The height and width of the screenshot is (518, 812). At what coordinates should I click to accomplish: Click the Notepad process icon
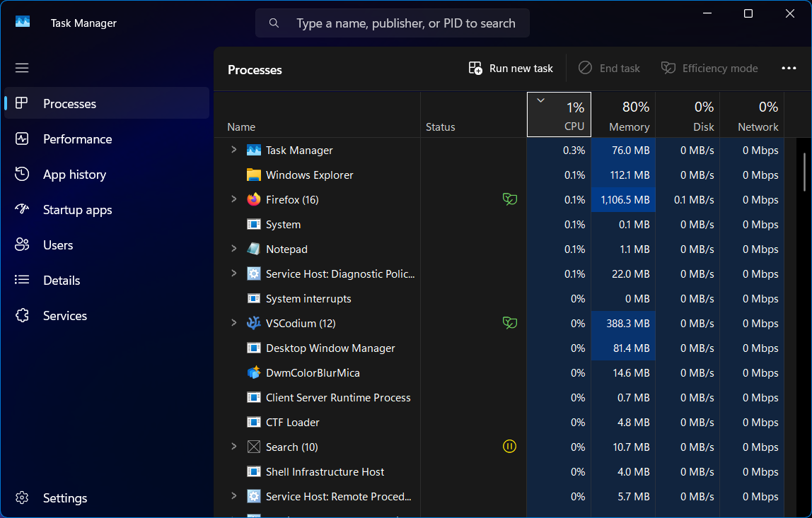(x=254, y=249)
